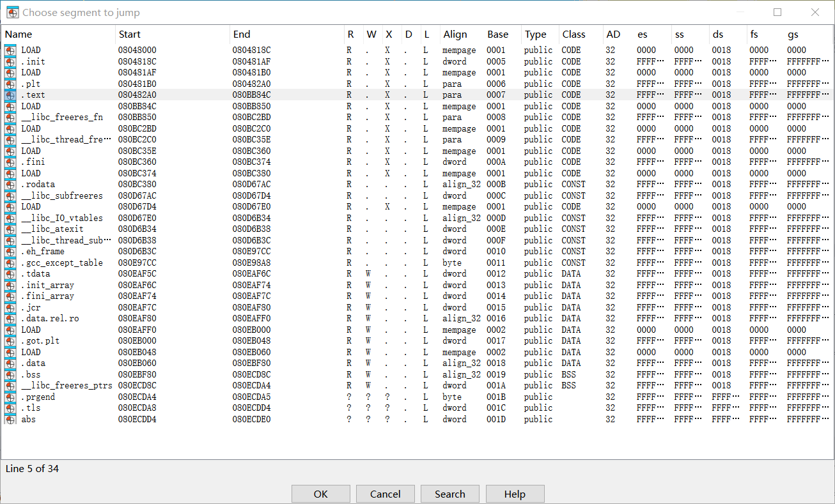The height and width of the screenshot is (504, 835).
Task: Click the Help button
Action: [x=515, y=494]
